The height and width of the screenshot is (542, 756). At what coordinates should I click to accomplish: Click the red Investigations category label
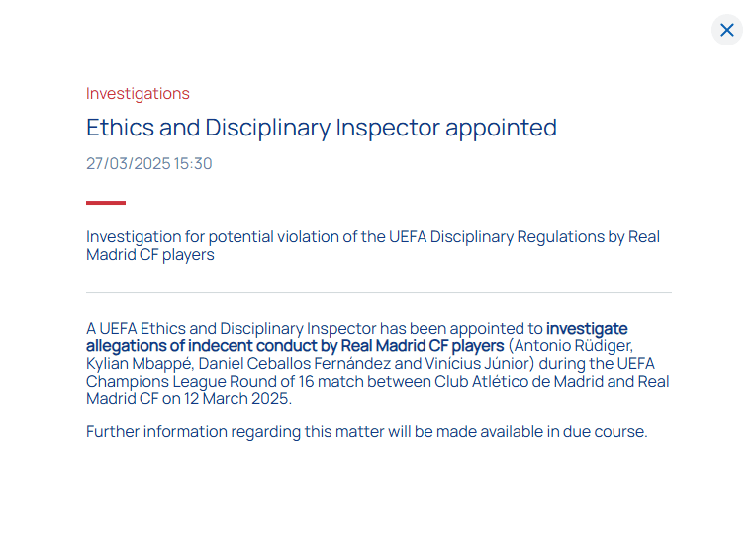(x=138, y=93)
